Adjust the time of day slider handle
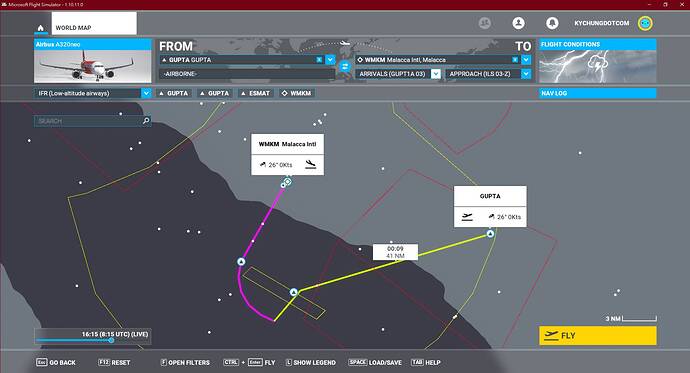This screenshot has width=690, height=373. 111,340
